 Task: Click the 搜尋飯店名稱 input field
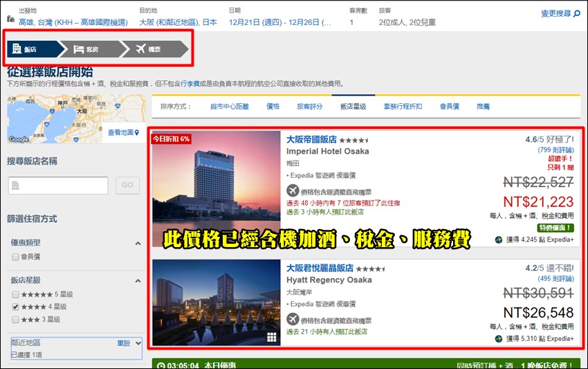(x=58, y=186)
